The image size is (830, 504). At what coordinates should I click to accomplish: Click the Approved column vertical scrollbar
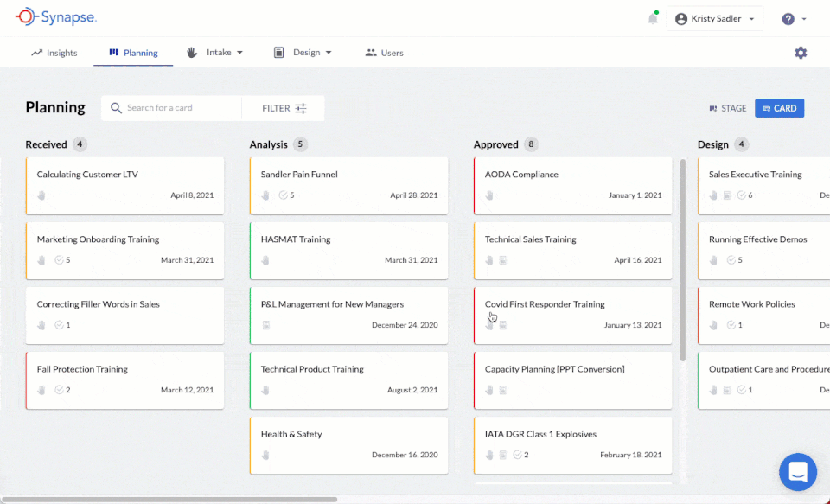(683, 260)
